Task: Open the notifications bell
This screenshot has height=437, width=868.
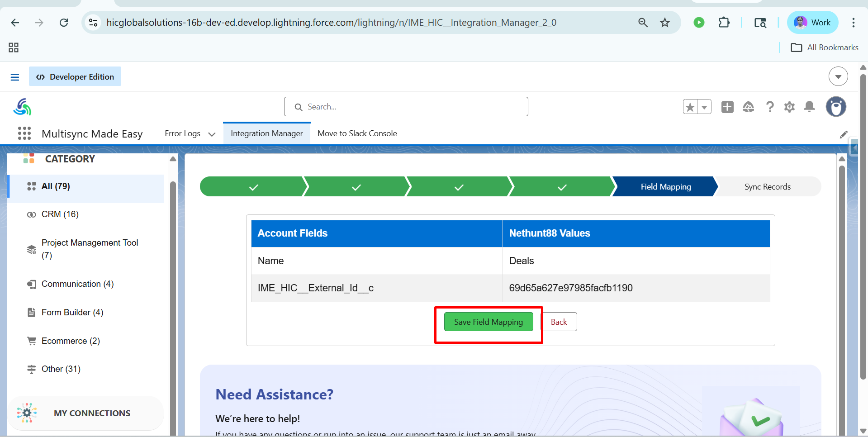Action: pos(809,107)
